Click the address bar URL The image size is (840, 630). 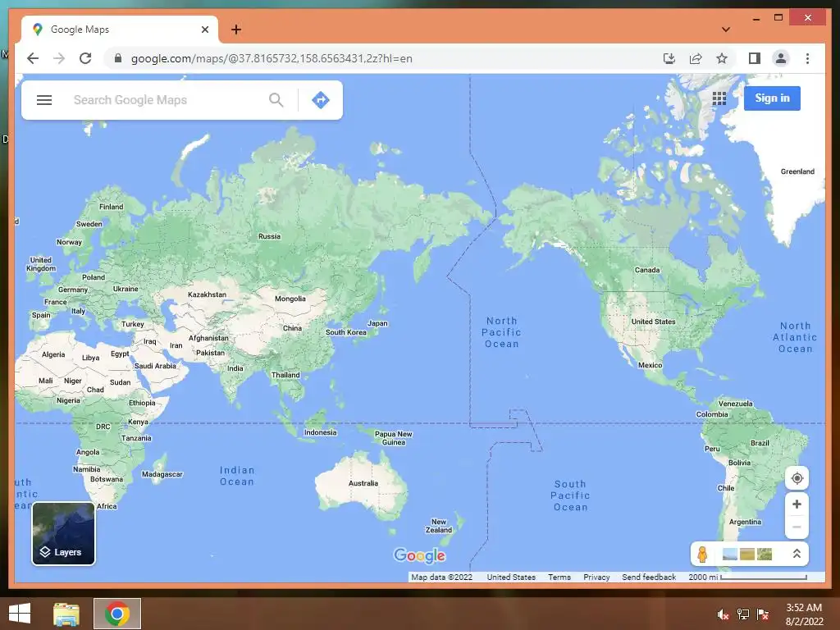tap(272, 58)
